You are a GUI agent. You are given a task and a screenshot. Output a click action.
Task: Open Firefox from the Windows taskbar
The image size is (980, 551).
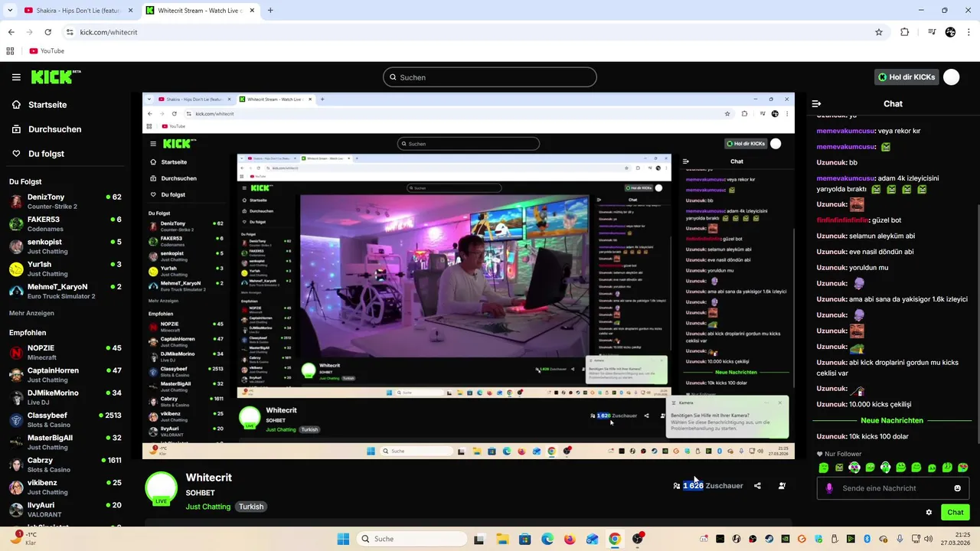point(570,539)
